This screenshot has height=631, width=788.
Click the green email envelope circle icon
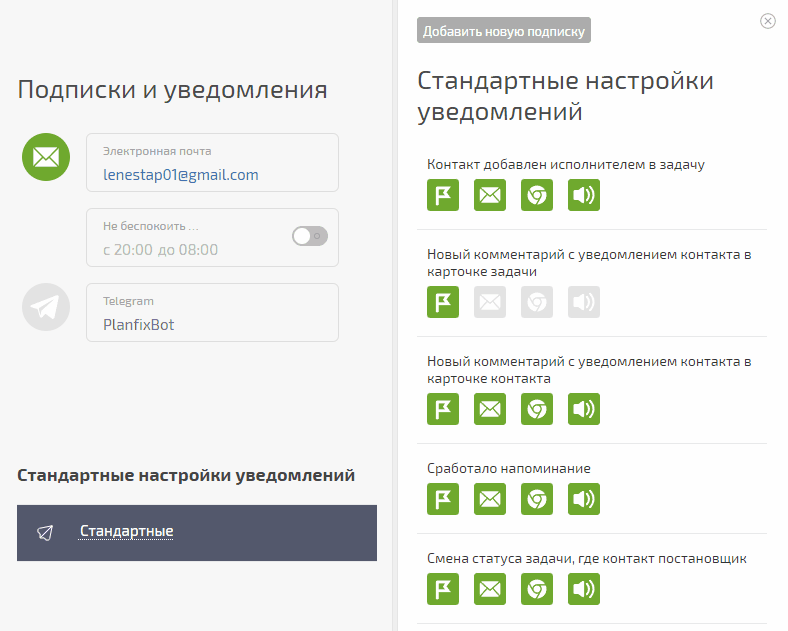click(x=46, y=157)
